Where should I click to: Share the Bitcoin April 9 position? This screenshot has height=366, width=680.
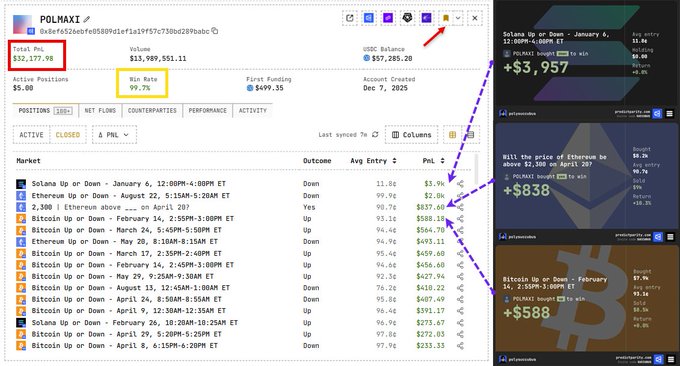click(460, 311)
